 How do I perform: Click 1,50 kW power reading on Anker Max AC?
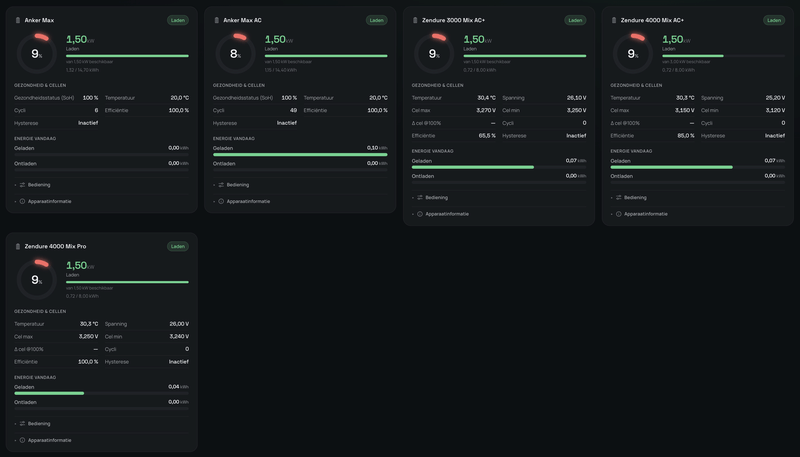point(279,39)
